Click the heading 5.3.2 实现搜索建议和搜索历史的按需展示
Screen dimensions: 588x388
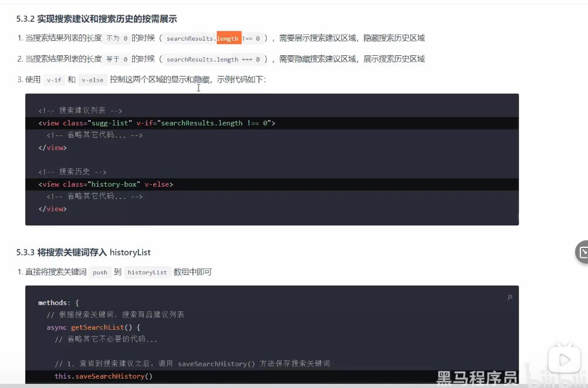pyautogui.click(x=97, y=19)
